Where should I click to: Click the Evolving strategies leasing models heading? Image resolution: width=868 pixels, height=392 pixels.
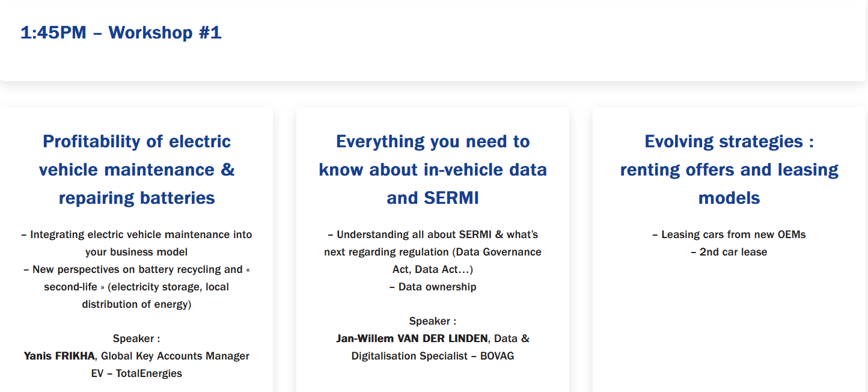click(729, 170)
